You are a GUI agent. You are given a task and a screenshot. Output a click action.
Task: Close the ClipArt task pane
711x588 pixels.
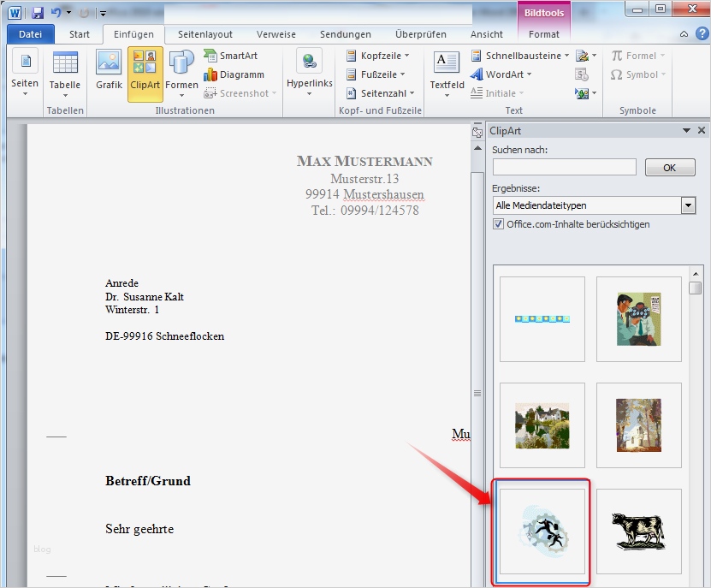(702, 130)
